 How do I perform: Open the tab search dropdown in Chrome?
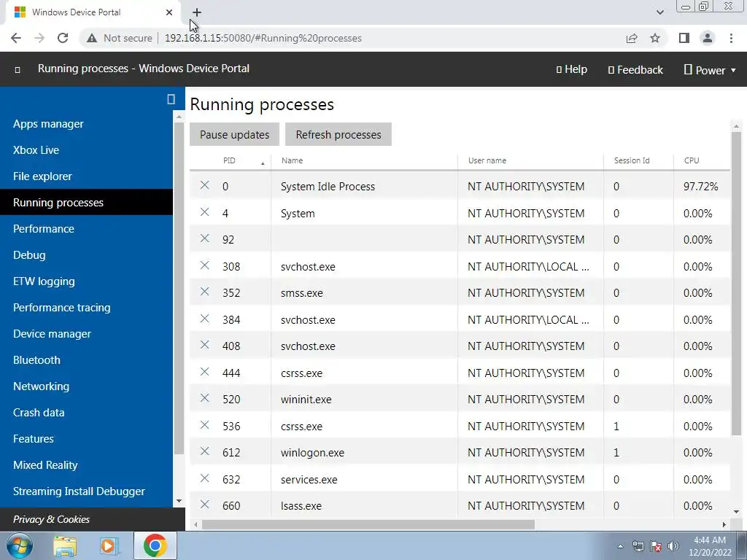[x=659, y=12]
